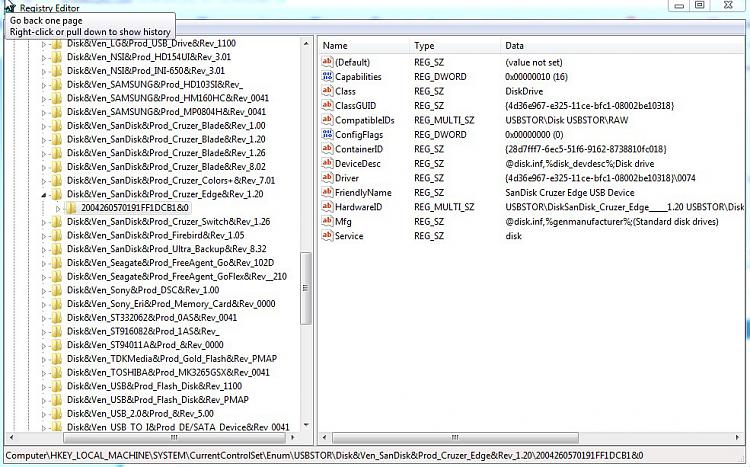Click folder icon of Sony DSC Rev_1.00
Image resolution: width=750 pixels, height=467 pixels.
click(56, 290)
